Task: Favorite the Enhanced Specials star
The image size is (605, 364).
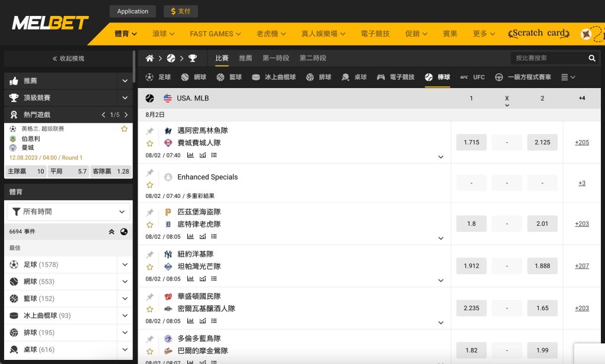Action: point(149,185)
